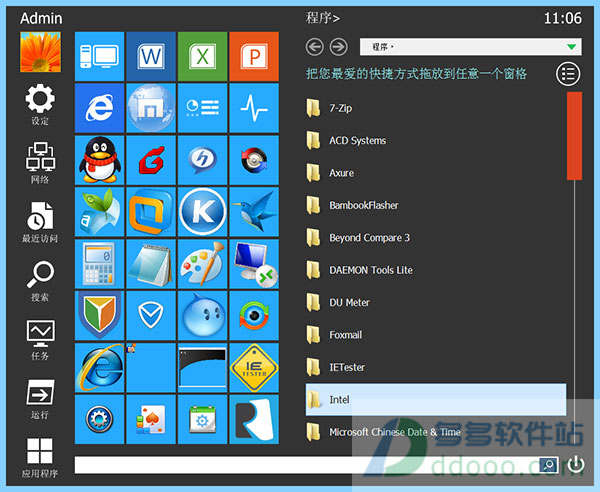The height and width of the screenshot is (492, 600).
Task: Expand the 程序 path dropdown arrow
Action: [x=572, y=47]
